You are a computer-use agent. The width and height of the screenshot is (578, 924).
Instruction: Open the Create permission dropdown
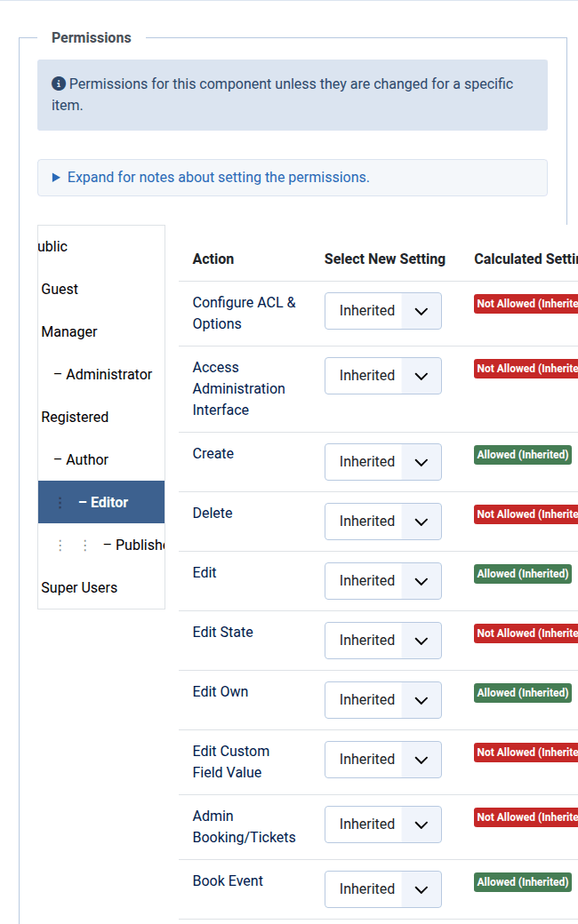(382, 462)
